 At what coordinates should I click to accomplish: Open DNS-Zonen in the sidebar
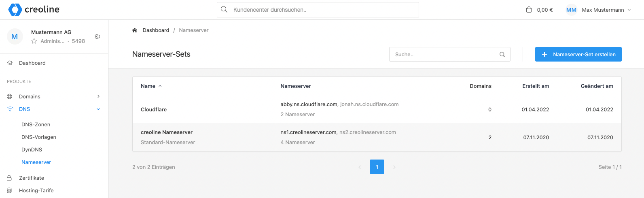click(x=36, y=124)
